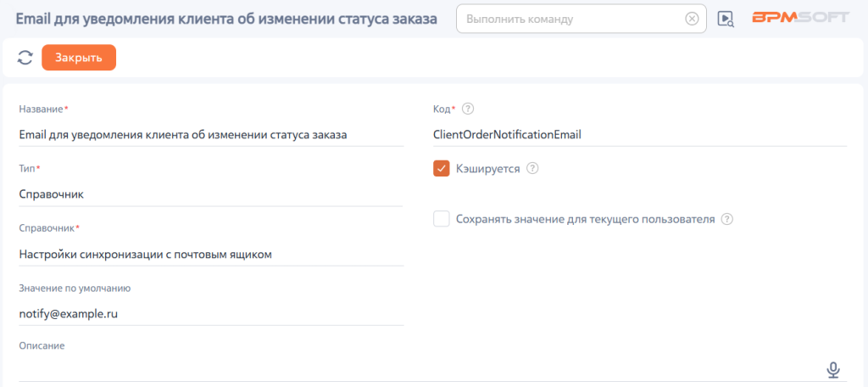
Task: Expand Справочник lookup with Настройки синхронизации
Action: click(211, 255)
